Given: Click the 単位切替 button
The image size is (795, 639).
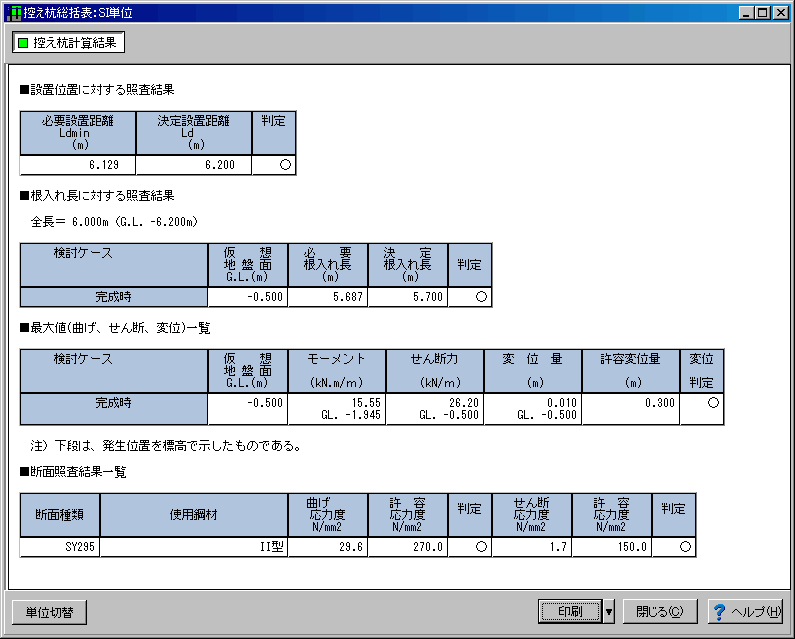Looking at the screenshot, I should click(49, 613).
